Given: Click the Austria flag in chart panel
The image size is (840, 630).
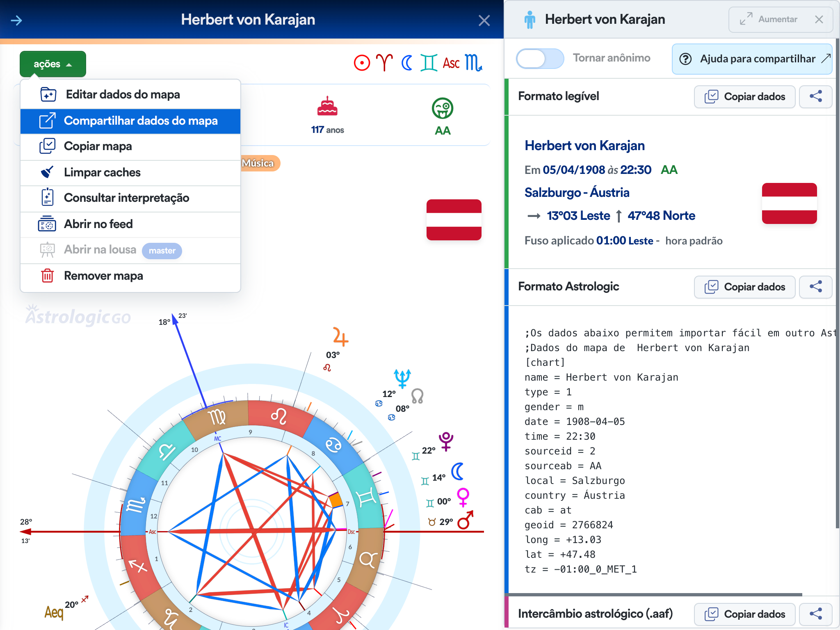Looking at the screenshot, I should point(454,220).
